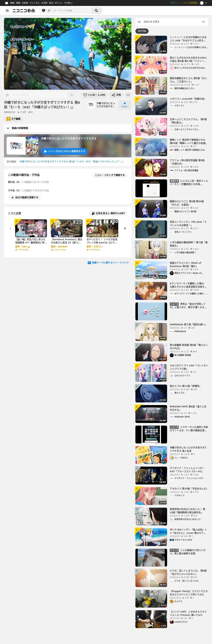Focus the comment input field
Screen dimensions: 212x644
(39, 95)
